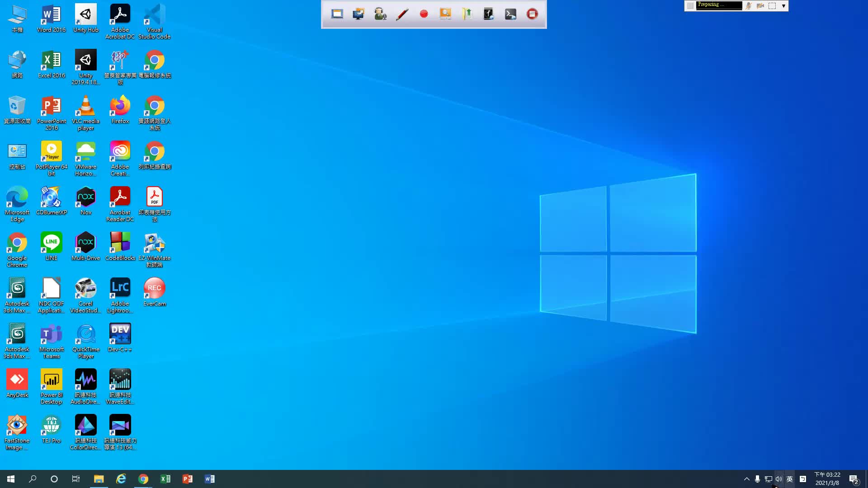Viewport: 868px width, 488px height.
Task: Click the red record button in floating toolbar
Action: pyautogui.click(x=424, y=14)
